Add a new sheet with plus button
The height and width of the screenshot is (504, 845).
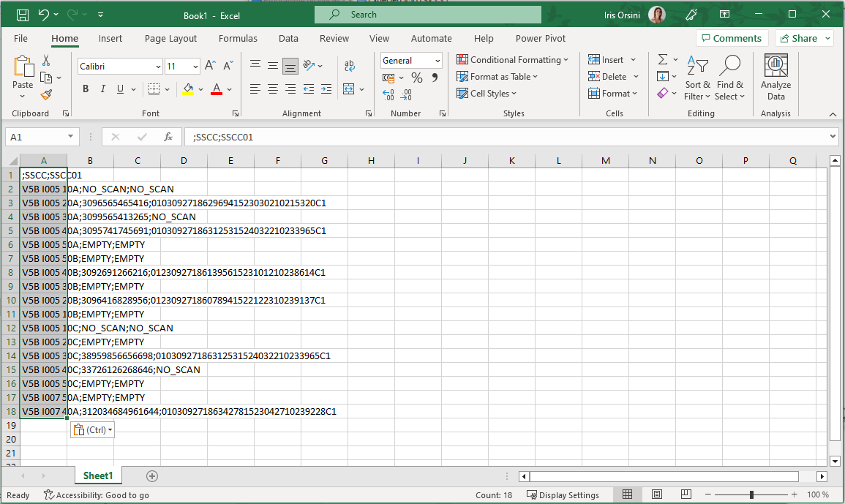pos(152,476)
